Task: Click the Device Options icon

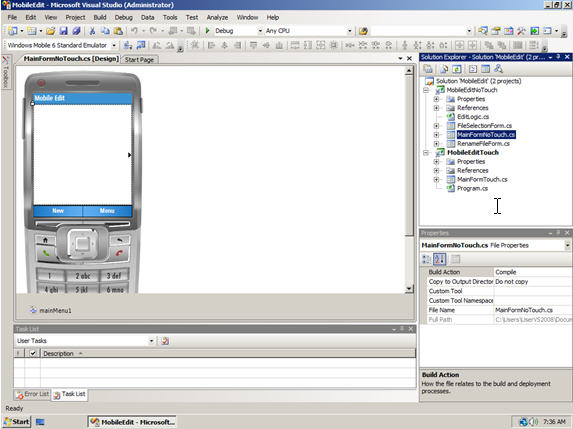Action: [x=141, y=45]
